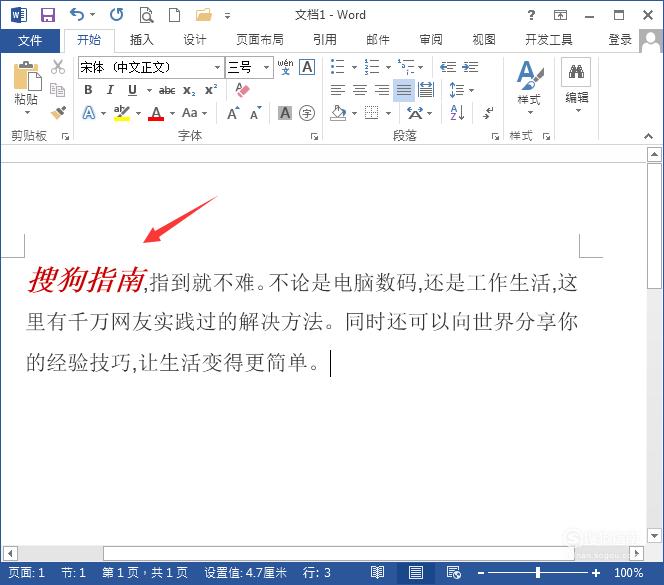Switch to the 引用 (References) tab
Viewport: 664px width, 585px height.
[325, 40]
